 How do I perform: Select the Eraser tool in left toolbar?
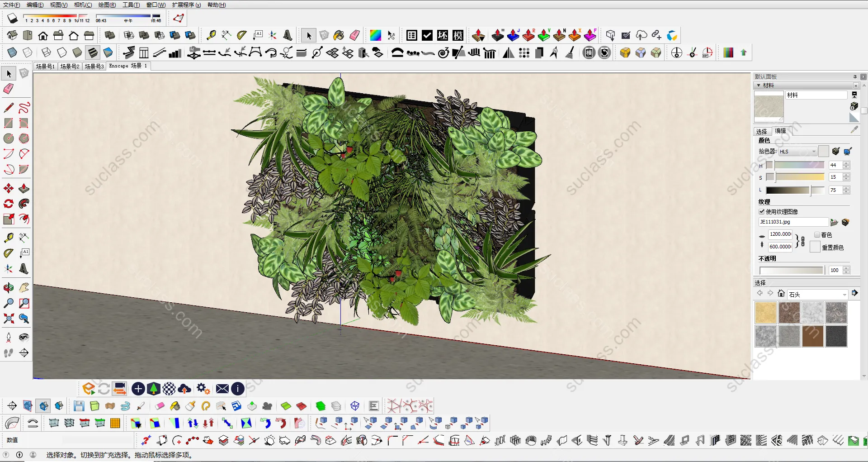(x=9, y=89)
